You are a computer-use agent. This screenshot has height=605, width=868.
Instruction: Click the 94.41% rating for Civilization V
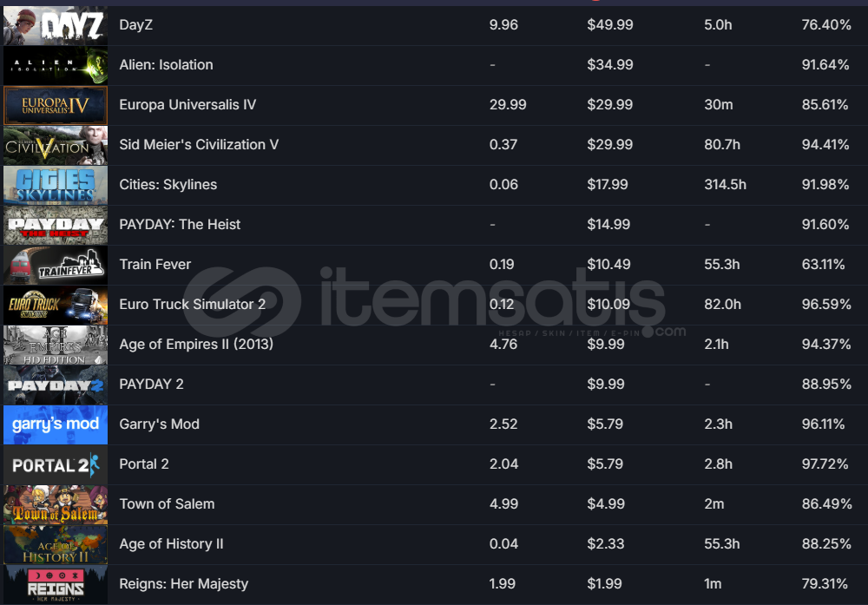(x=825, y=144)
